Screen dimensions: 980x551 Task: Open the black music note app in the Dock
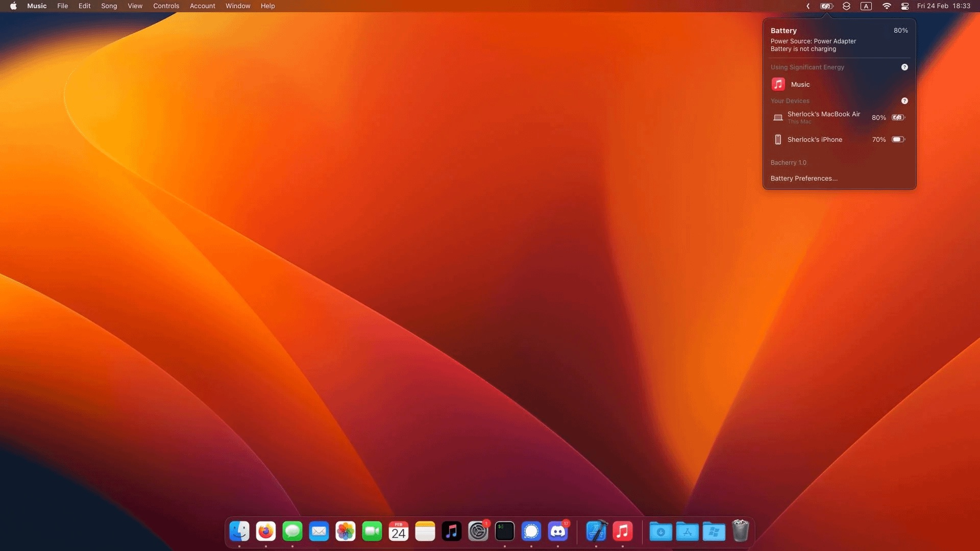click(x=452, y=532)
